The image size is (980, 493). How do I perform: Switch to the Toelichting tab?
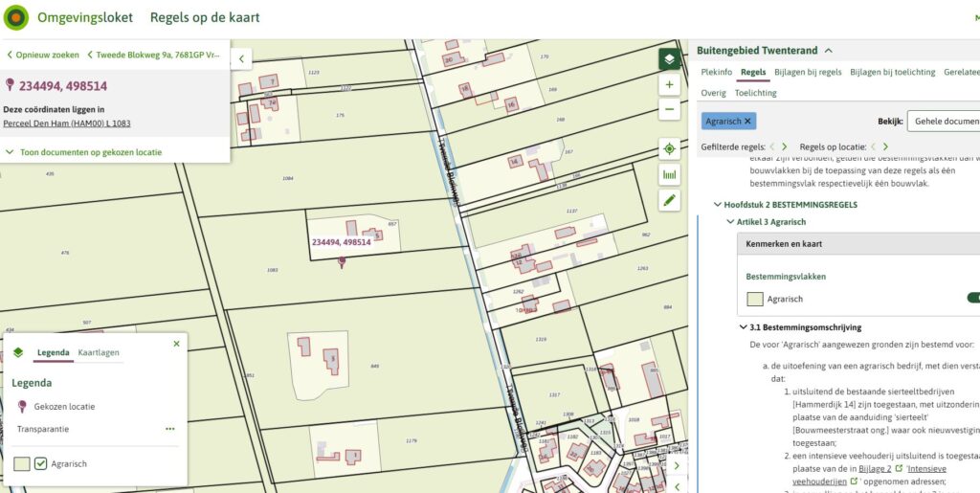pyautogui.click(x=756, y=93)
